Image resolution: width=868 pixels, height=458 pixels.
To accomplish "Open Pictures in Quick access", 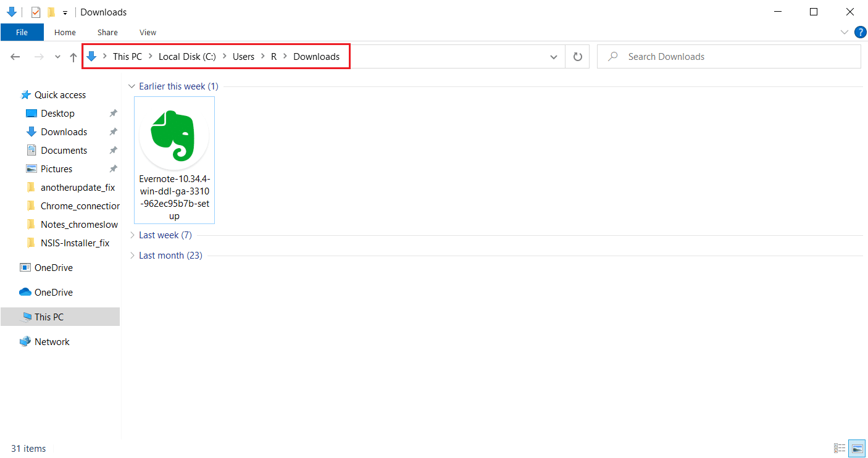I will point(56,169).
